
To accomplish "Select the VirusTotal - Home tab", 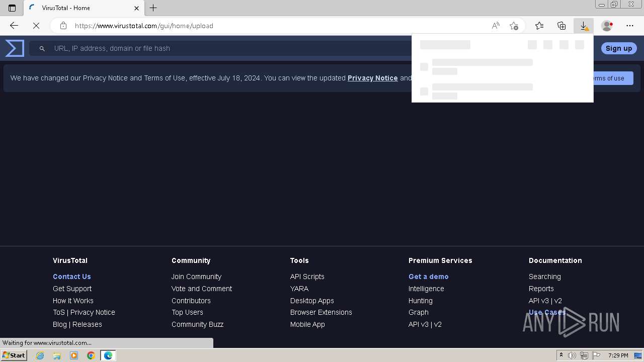I will 83,8.
